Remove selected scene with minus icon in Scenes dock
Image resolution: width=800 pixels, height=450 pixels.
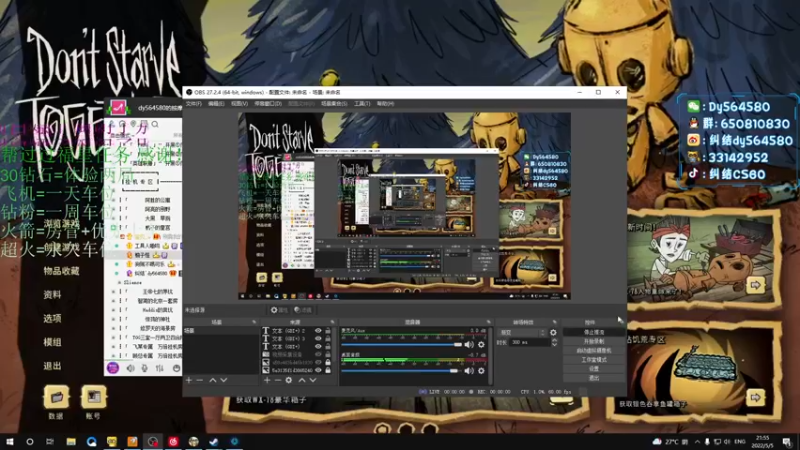click(x=199, y=380)
